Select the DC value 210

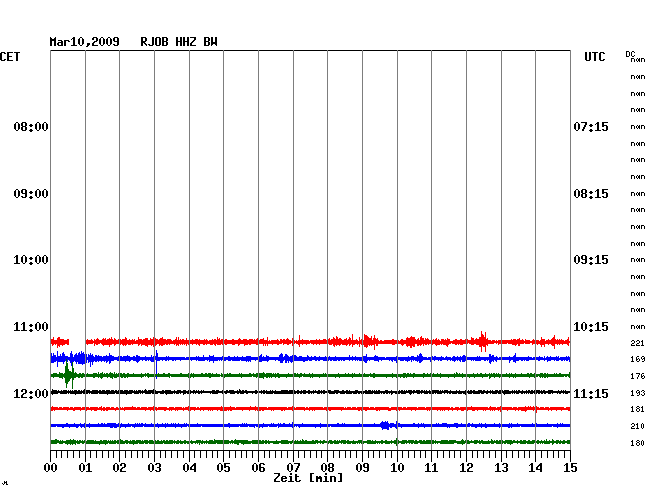click(x=638, y=426)
